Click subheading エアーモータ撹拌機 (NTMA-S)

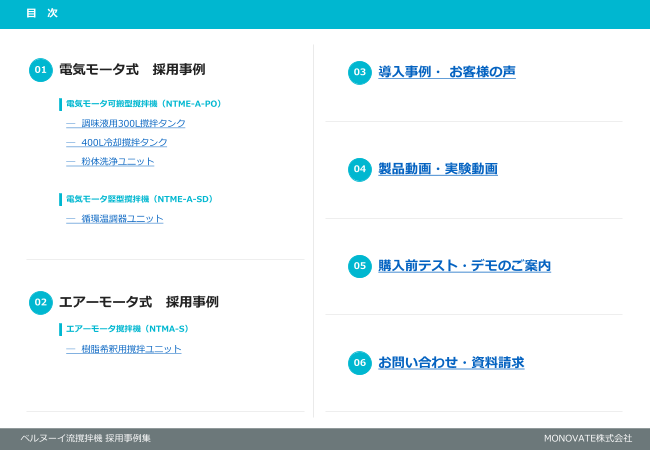(127, 329)
